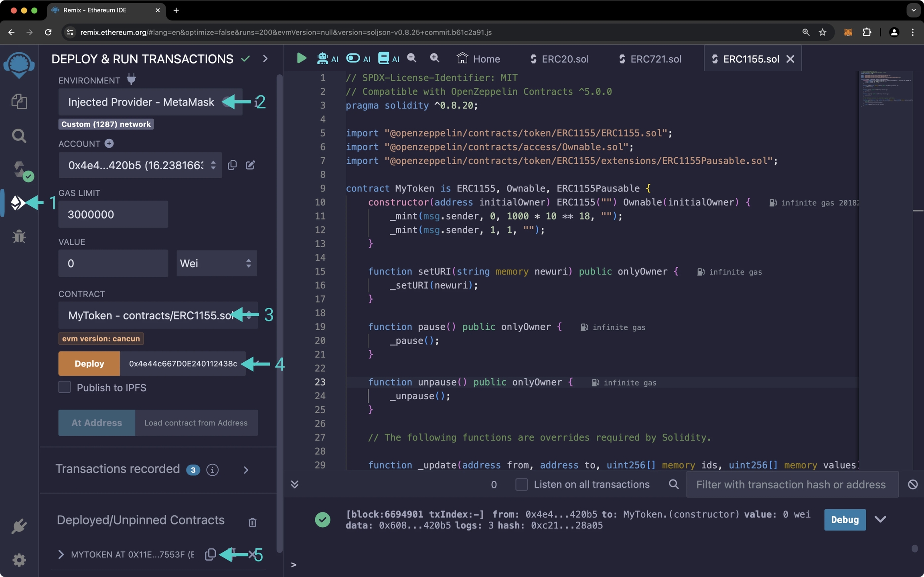This screenshot has width=924, height=577.
Task: Click the green Run script play icon
Action: [301, 59]
